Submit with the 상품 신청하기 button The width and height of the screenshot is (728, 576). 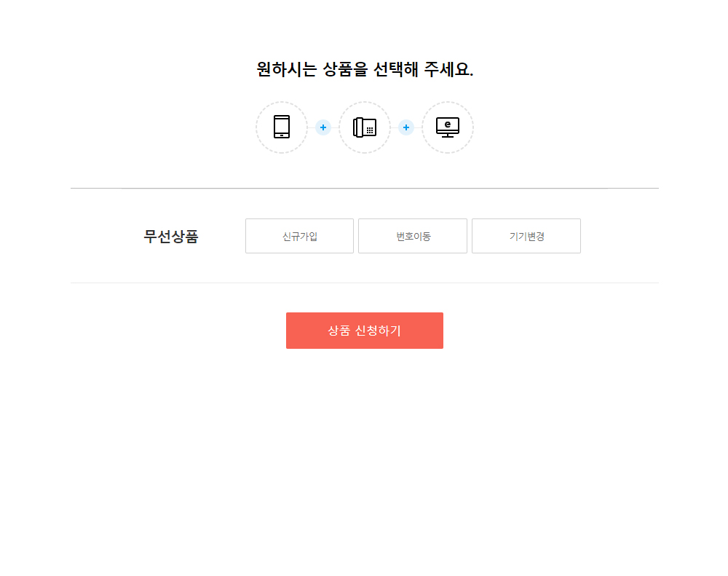tap(365, 331)
